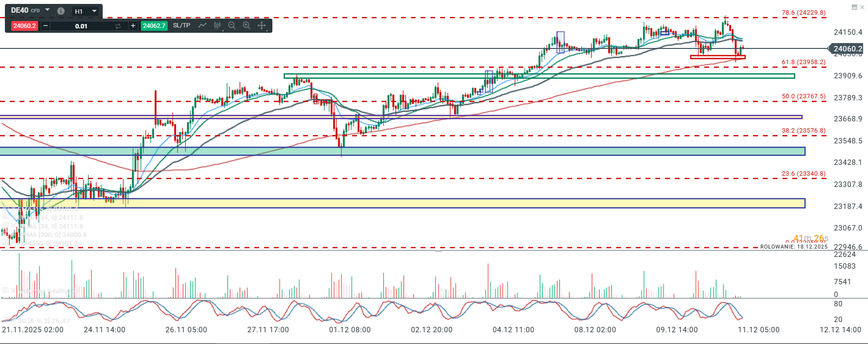Click the line chart type icon
The height and width of the screenshot is (344, 868).
pos(202,25)
